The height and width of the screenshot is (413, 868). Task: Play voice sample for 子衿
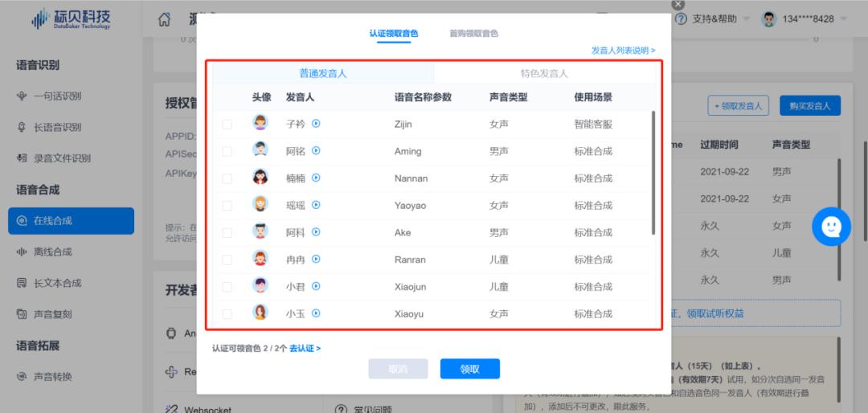tap(316, 124)
